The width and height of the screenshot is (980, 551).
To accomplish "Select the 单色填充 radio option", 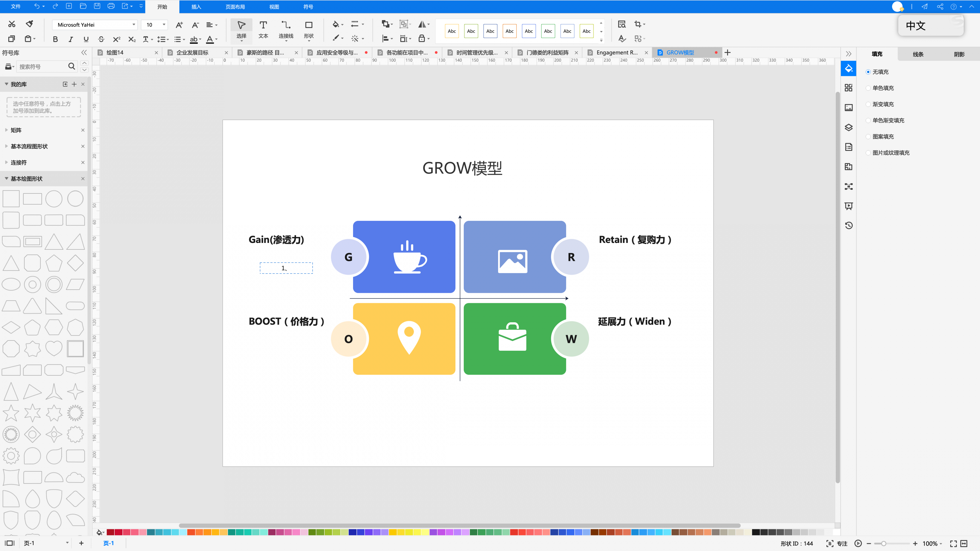I will (868, 88).
